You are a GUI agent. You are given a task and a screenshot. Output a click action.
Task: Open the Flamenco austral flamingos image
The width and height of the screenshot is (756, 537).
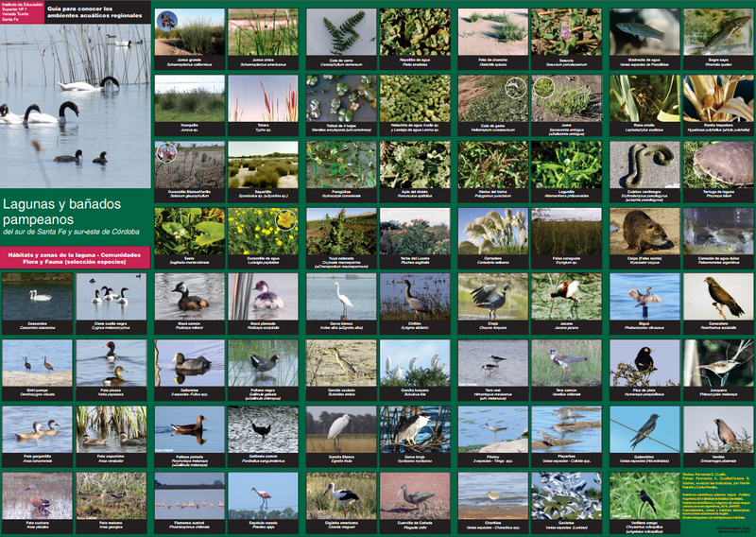click(x=189, y=494)
